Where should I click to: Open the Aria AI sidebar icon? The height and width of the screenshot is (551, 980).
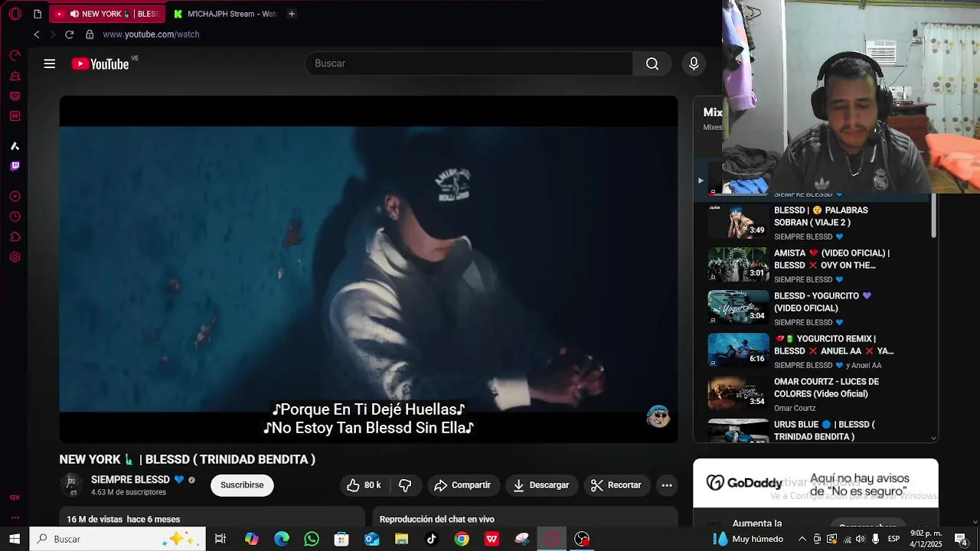(x=15, y=146)
